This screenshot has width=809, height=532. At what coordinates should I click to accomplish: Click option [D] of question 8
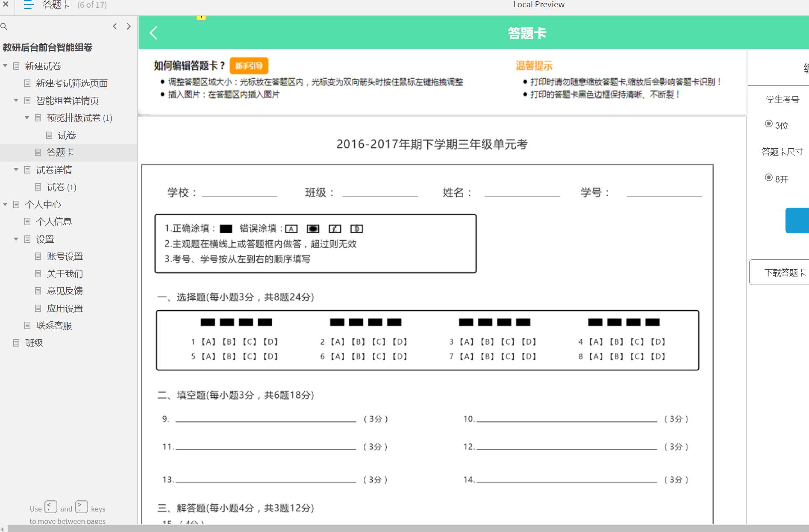[658, 356]
